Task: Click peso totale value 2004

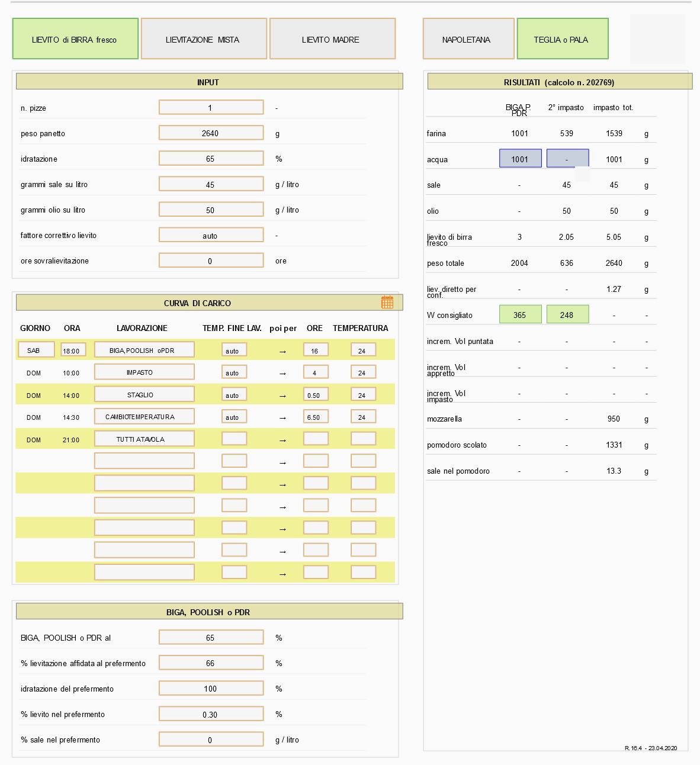Action: click(x=520, y=263)
